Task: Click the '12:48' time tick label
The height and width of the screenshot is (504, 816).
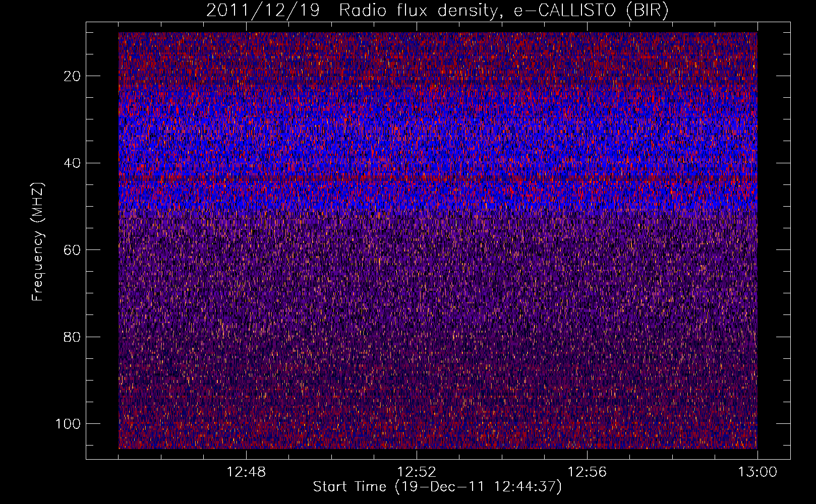Action: click(246, 472)
